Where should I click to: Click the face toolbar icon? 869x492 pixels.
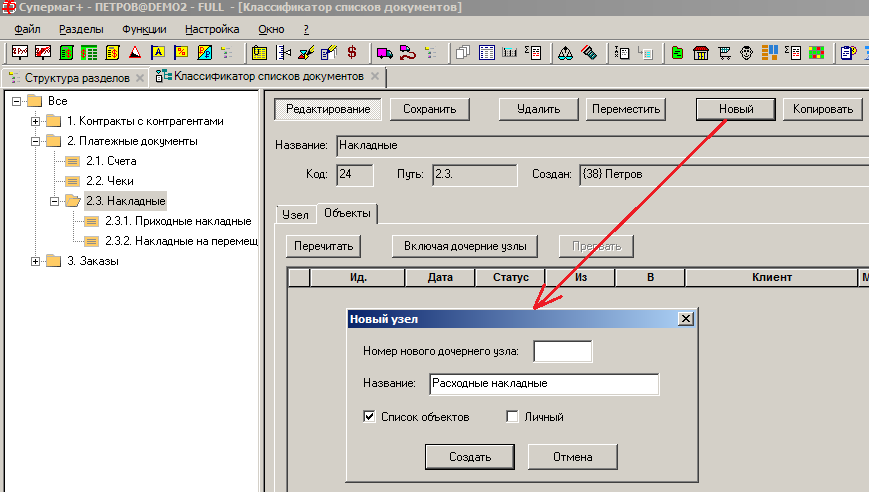coord(747,53)
